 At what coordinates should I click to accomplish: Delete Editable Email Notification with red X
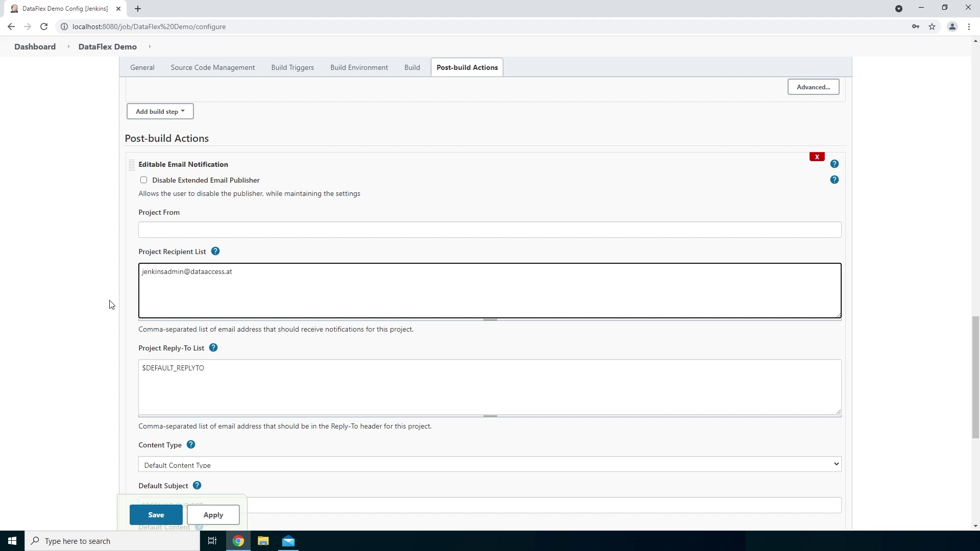[x=817, y=157]
